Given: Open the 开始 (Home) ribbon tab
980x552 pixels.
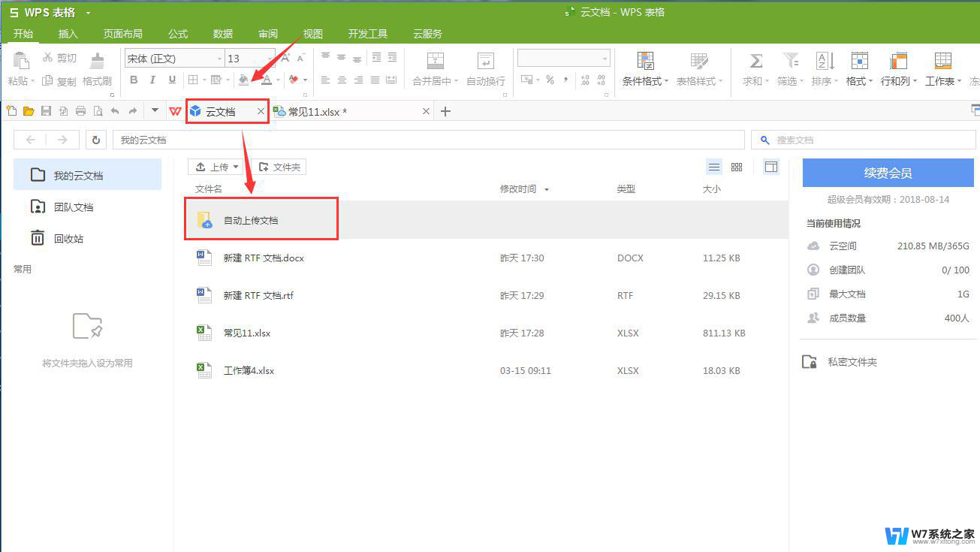Looking at the screenshot, I should point(23,34).
